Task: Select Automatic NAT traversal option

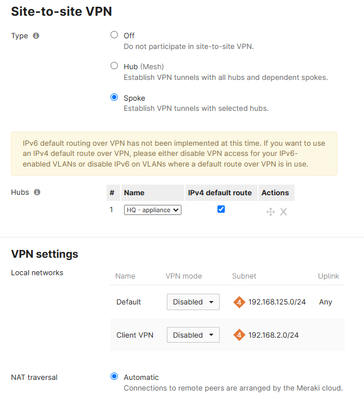Action: (x=114, y=376)
